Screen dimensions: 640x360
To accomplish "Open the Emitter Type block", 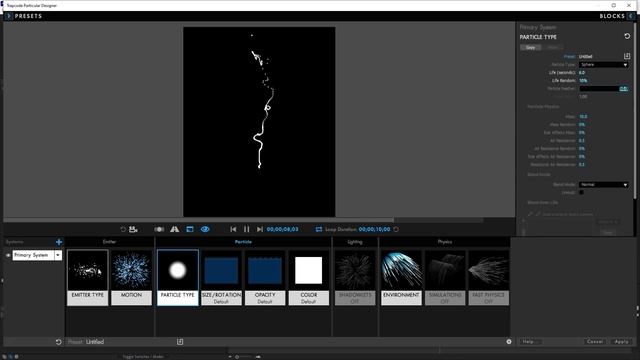I will pos(87,278).
